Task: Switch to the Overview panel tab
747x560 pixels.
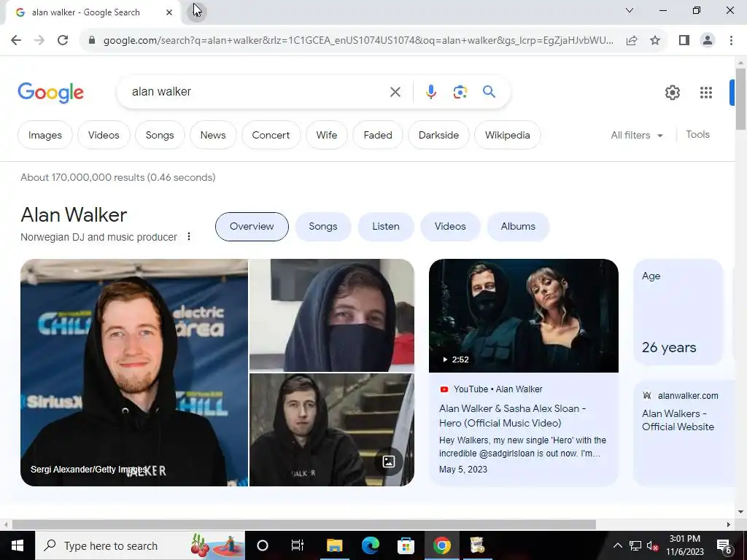Action: pos(252,227)
